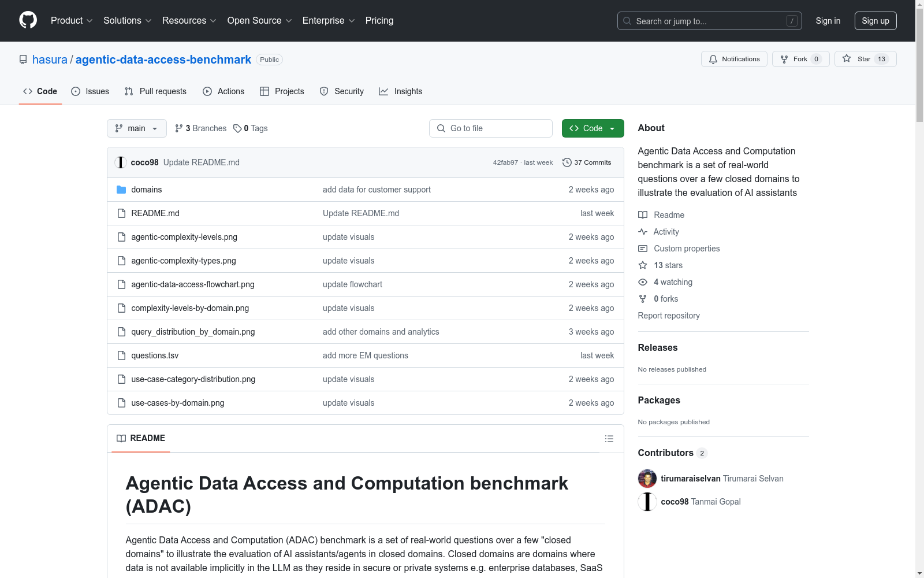Screen dimensions: 924x578
Task: Click the repository icon beside hasura
Action: coord(23,60)
